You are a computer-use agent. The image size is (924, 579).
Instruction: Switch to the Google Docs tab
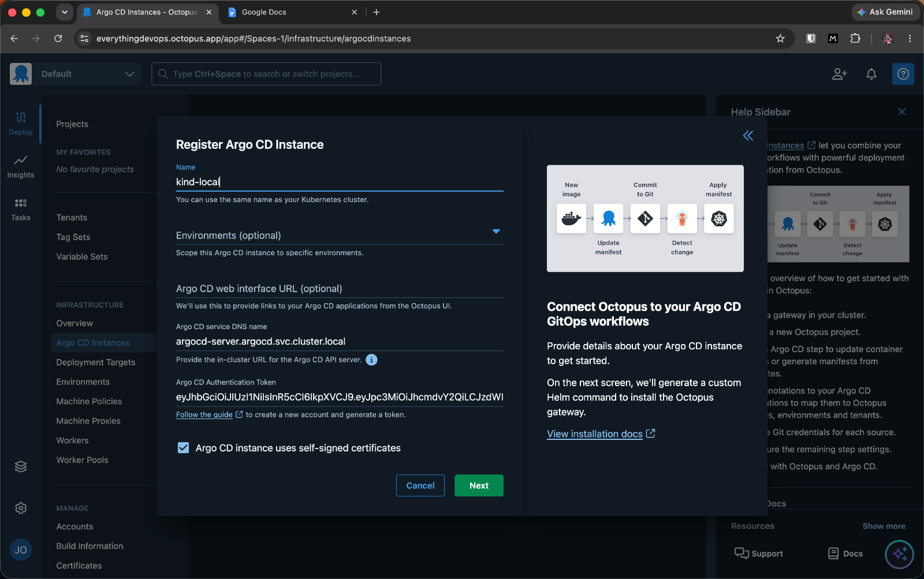(292, 12)
